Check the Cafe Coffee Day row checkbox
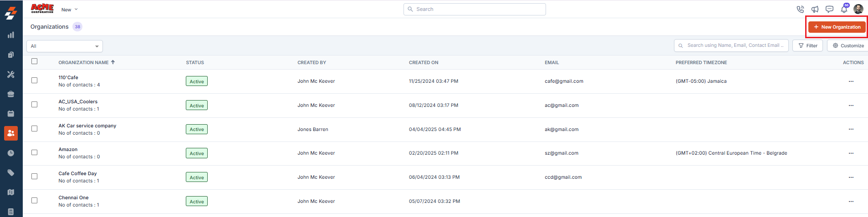Image resolution: width=868 pixels, height=217 pixels. (34, 177)
